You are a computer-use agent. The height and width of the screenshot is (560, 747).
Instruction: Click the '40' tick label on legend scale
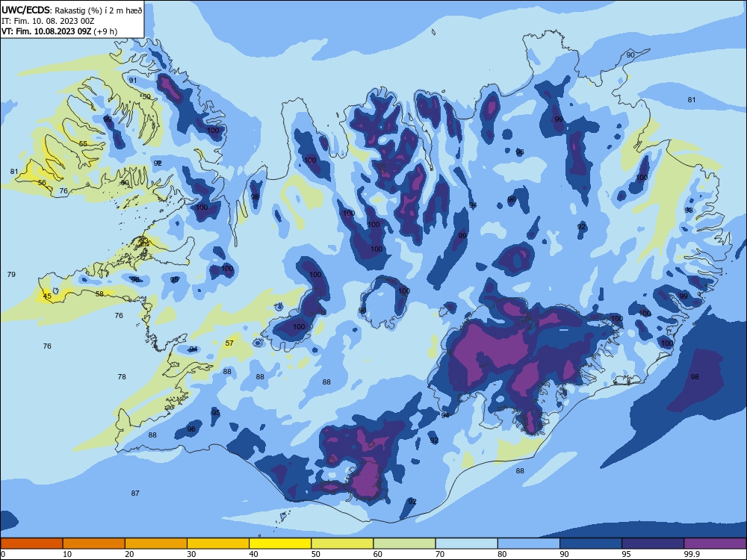tap(253, 554)
